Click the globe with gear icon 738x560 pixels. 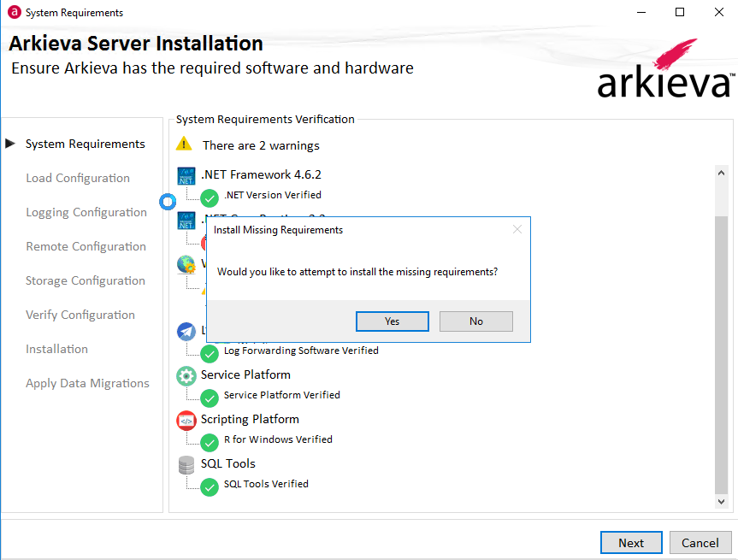[x=186, y=264]
